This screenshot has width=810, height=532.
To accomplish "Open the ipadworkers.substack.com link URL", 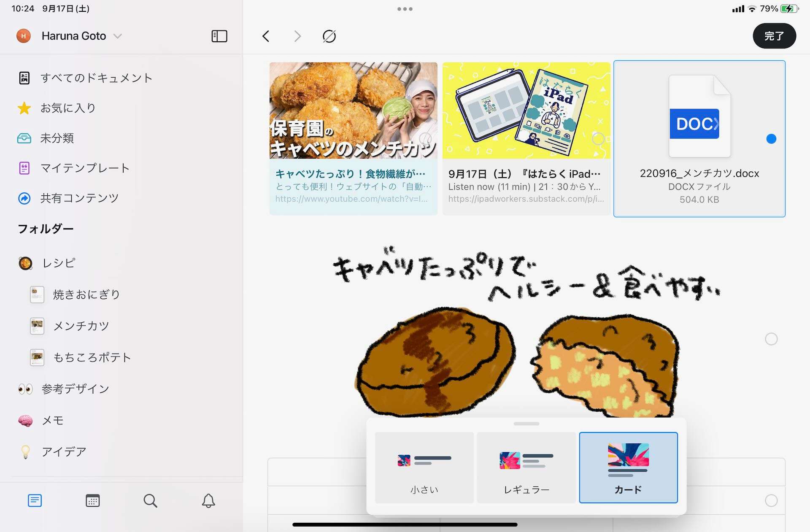I will pyautogui.click(x=526, y=199).
